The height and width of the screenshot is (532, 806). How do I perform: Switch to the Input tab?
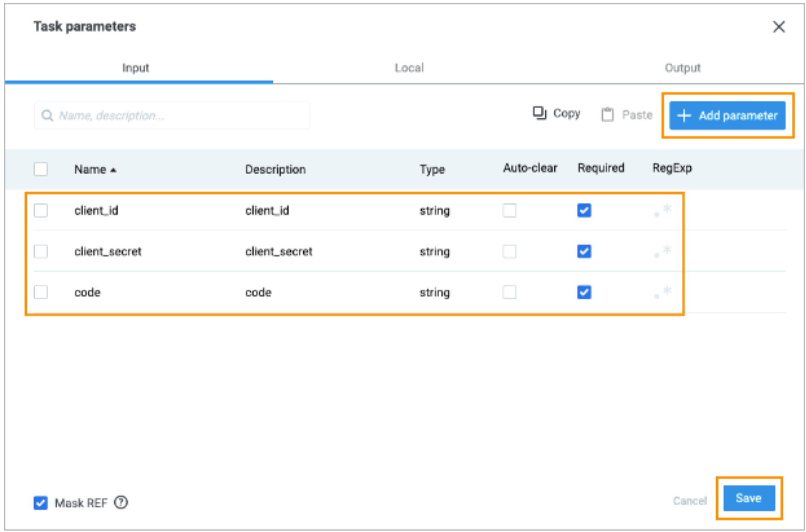(135, 68)
